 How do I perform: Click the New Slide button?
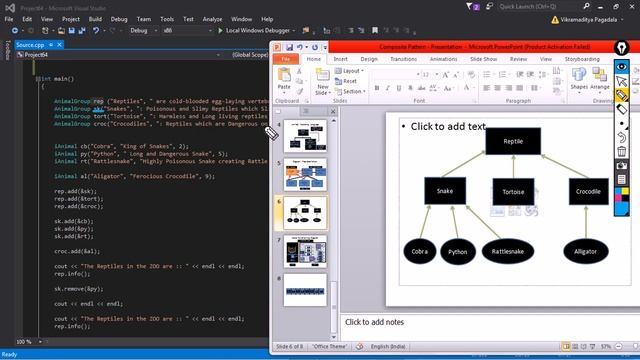(x=322, y=82)
